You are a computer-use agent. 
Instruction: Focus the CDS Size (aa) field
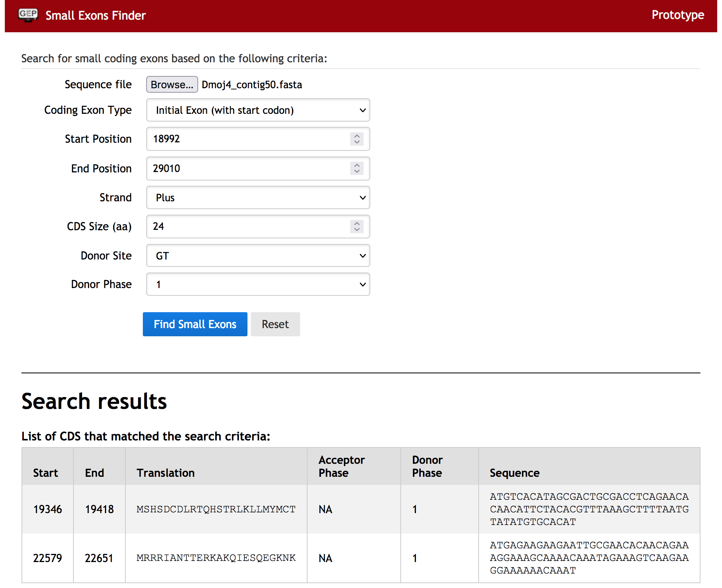click(x=258, y=227)
